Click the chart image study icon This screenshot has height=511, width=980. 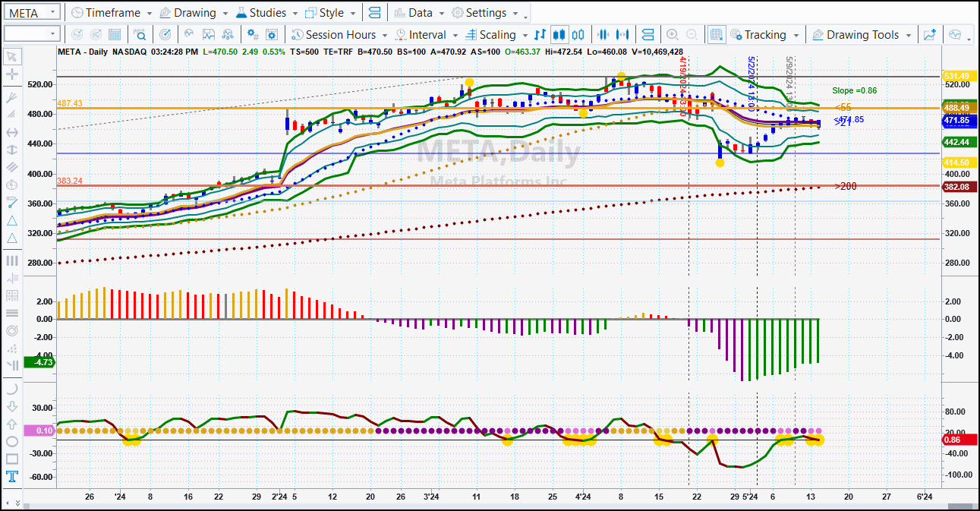point(208,35)
